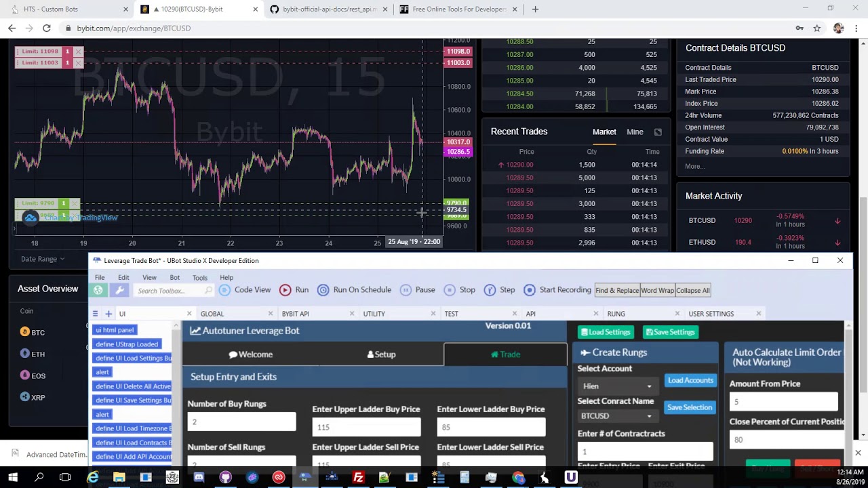Expand the Recent Trades panel icon
Screen dimensions: 868x488
tap(658, 132)
